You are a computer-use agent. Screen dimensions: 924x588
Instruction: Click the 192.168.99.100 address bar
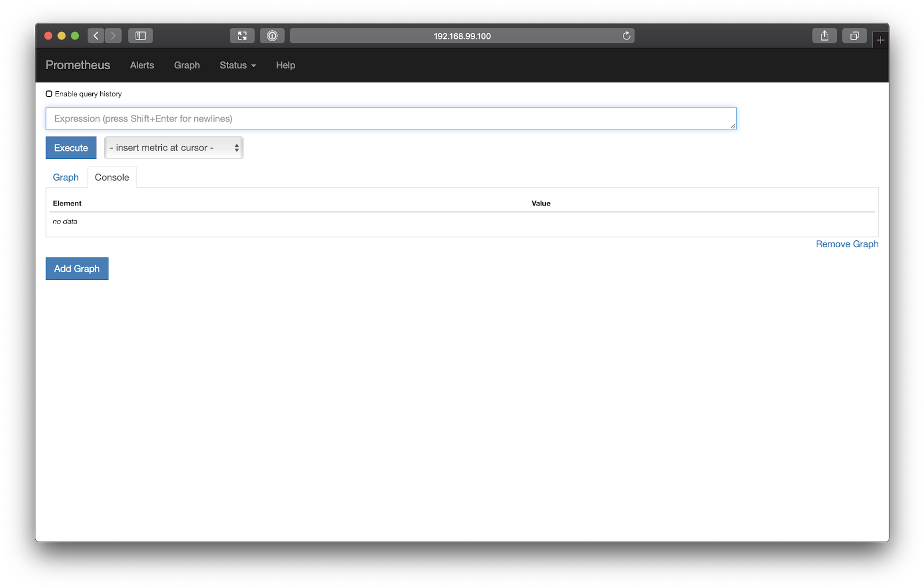click(462, 36)
